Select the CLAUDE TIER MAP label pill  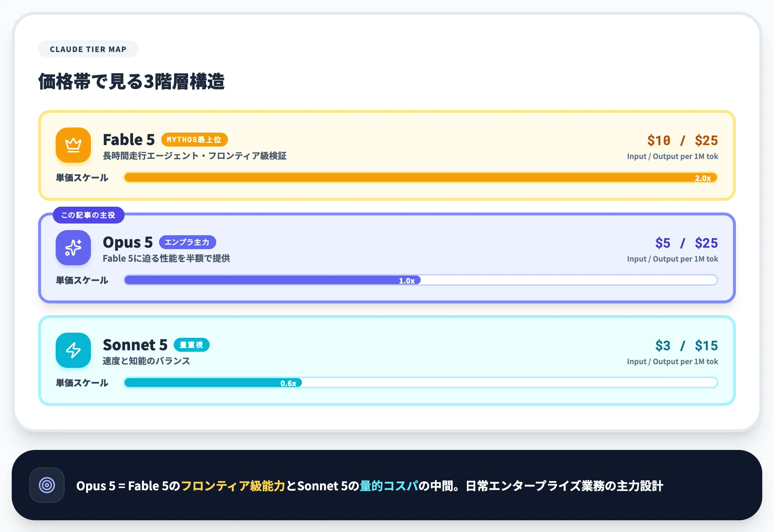tap(88, 49)
